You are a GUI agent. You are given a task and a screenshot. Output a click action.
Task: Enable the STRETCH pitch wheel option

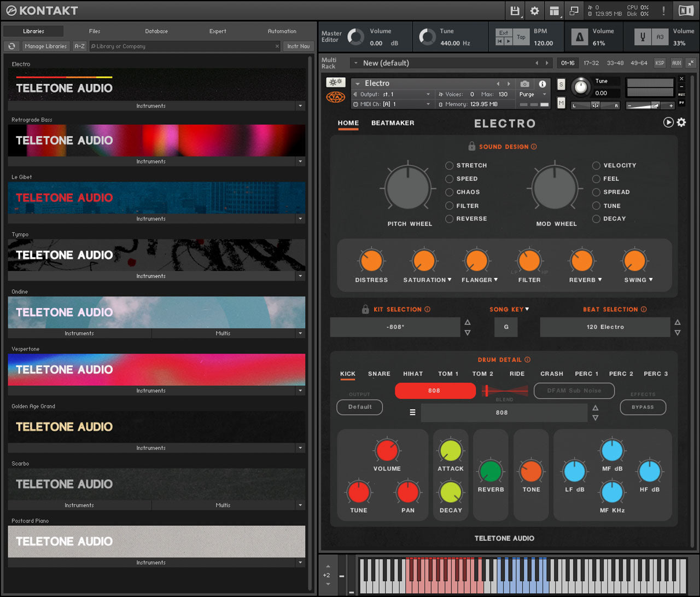[450, 165]
